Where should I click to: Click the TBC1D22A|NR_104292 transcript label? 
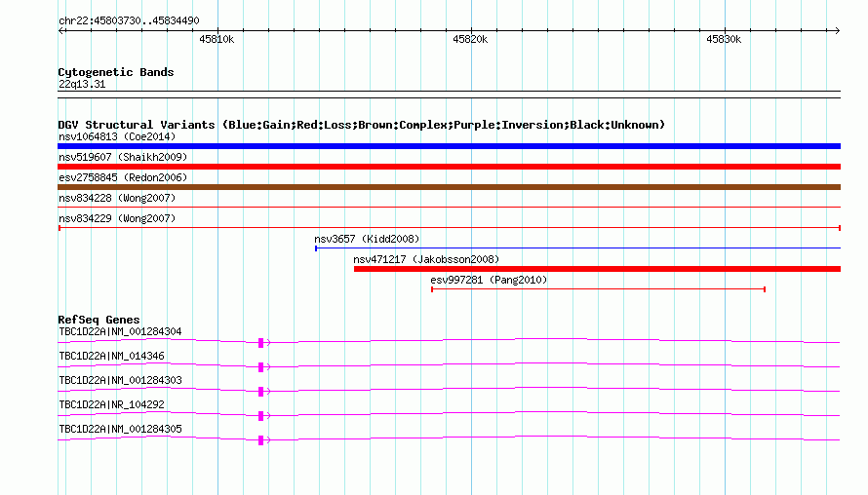click(111, 404)
